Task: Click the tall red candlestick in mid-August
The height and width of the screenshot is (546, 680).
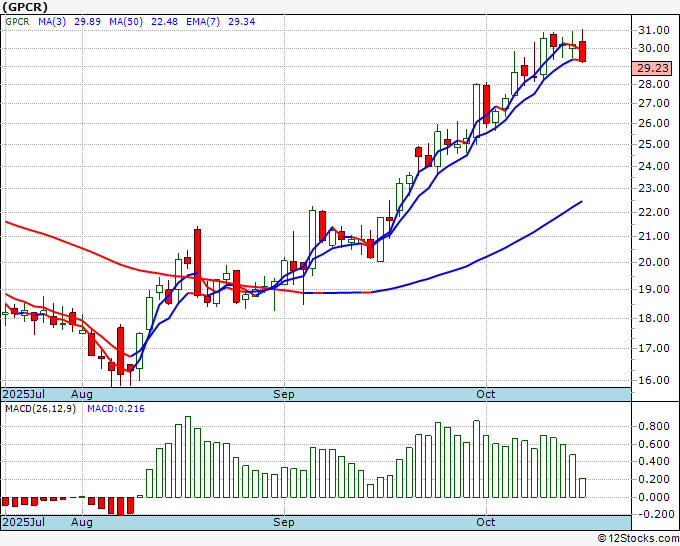Action: [197, 262]
